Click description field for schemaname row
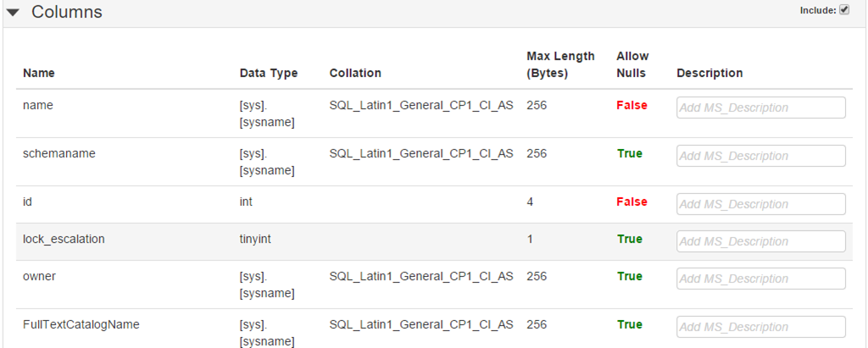Viewport: 868px width, 348px height. (760, 156)
